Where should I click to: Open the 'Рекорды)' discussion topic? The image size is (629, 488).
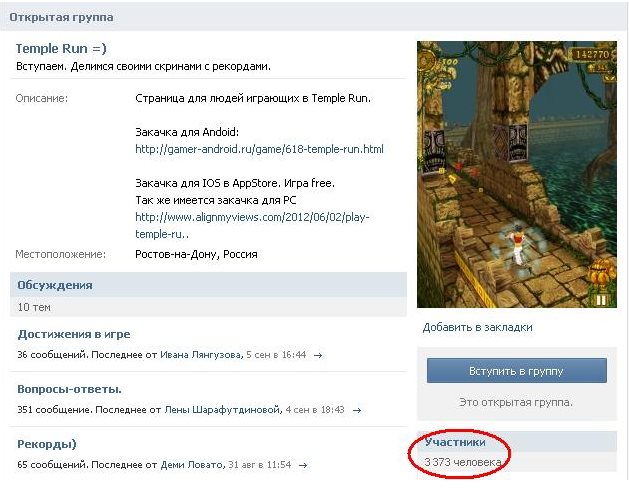click(x=47, y=444)
